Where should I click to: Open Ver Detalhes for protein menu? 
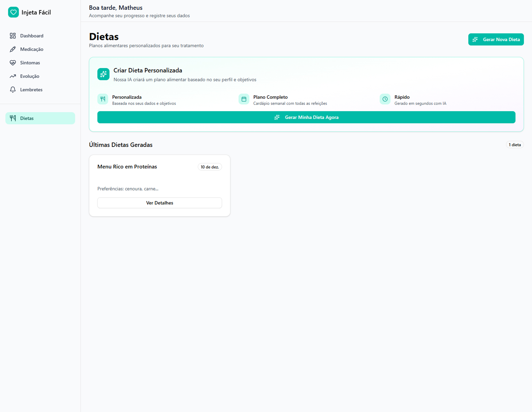click(x=160, y=203)
